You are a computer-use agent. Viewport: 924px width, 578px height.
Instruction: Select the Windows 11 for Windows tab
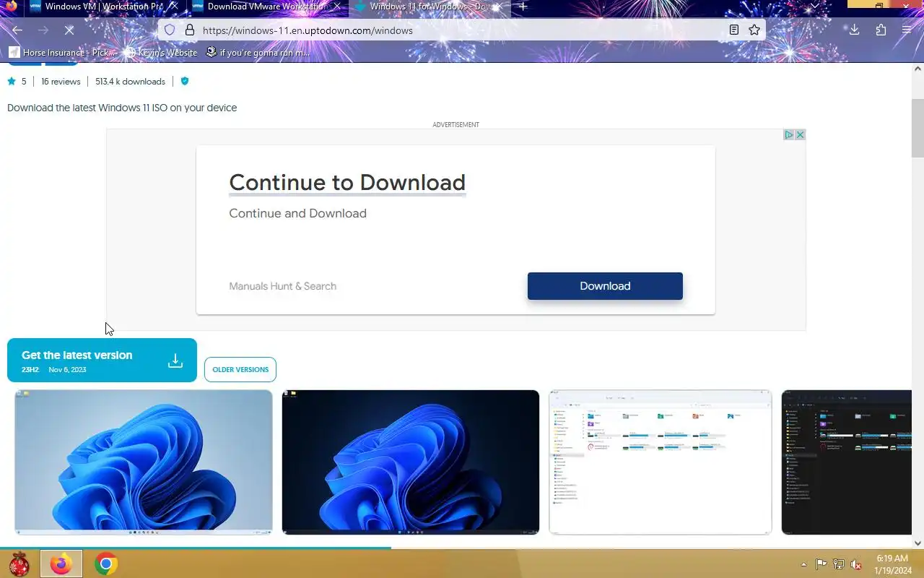tap(430, 7)
